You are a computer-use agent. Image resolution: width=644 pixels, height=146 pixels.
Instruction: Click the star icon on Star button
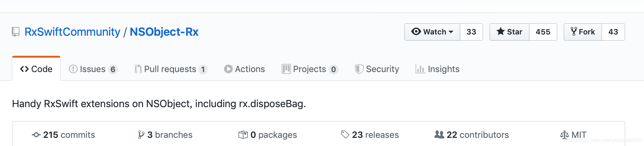[501, 31]
